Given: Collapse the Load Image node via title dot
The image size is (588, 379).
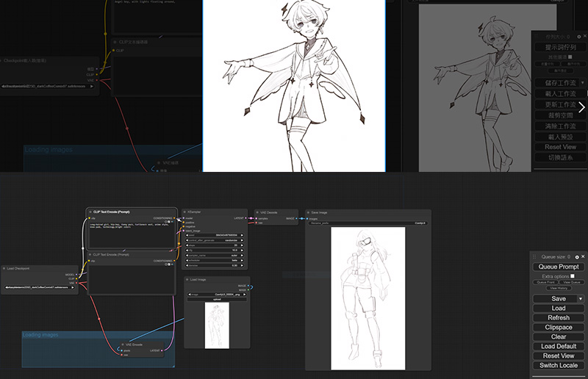Looking at the screenshot, I should click(187, 279).
